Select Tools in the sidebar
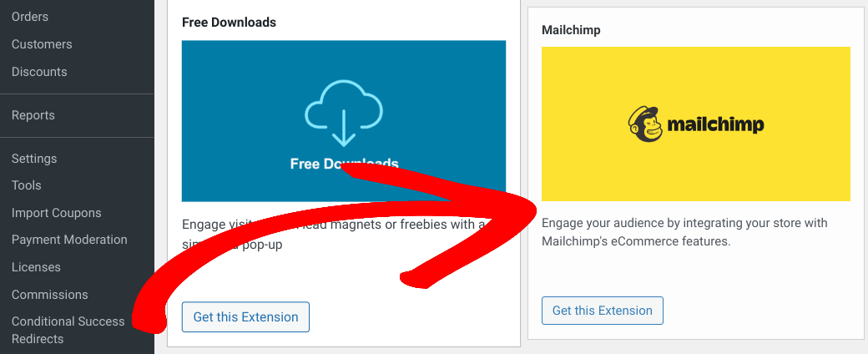Viewport: 868px width, 354px height. tap(27, 185)
